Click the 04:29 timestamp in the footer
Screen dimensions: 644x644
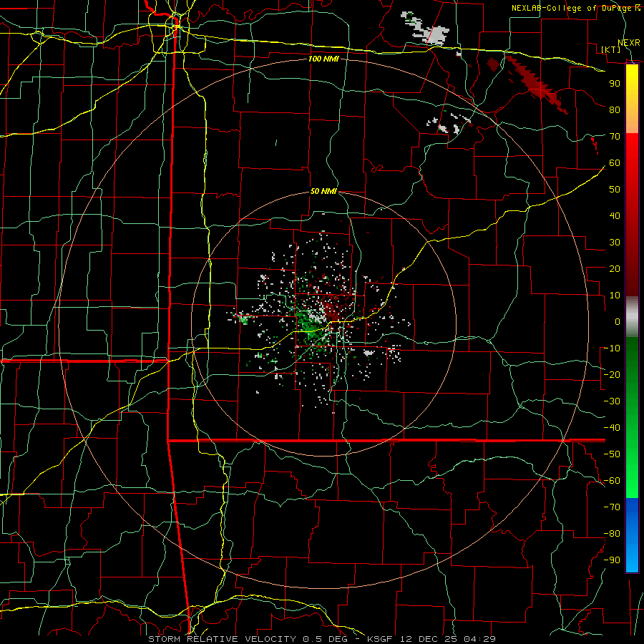[x=479, y=639]
